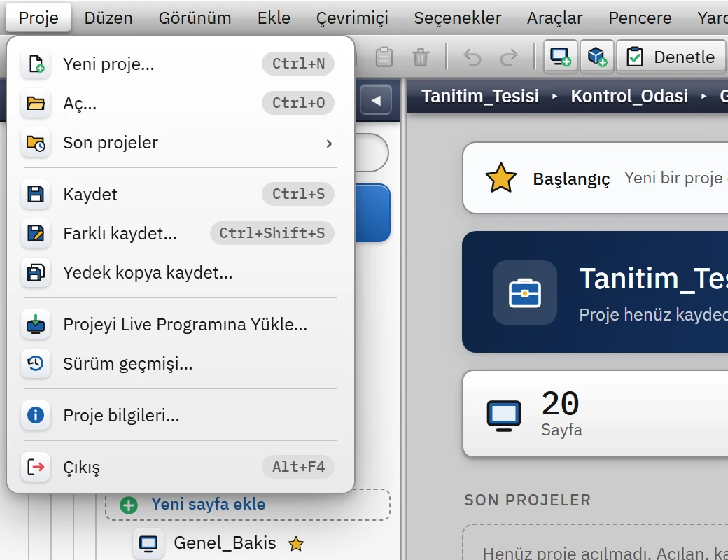Select Yedek kopya kaydet... entry

tap(180, 272)
